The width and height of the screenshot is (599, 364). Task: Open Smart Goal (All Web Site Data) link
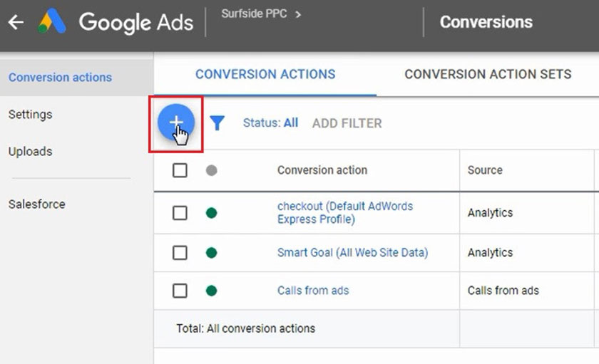point(352,252)
